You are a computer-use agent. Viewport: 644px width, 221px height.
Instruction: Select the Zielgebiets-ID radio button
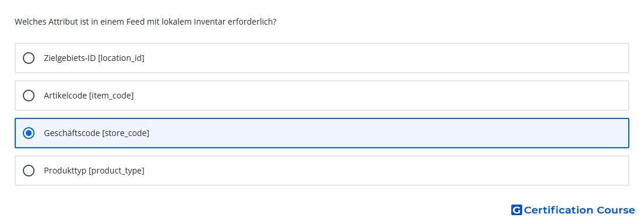pyautogui.click(x=29, y=58)
